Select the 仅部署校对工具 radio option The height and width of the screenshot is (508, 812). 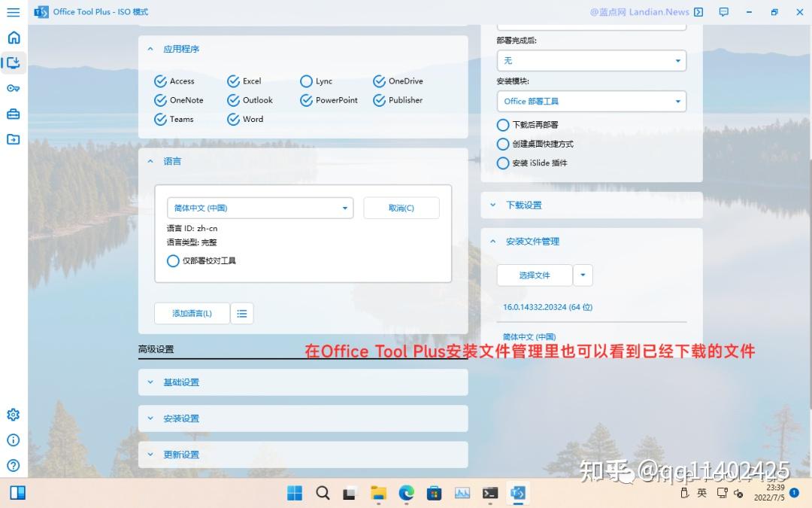point(173,260)
